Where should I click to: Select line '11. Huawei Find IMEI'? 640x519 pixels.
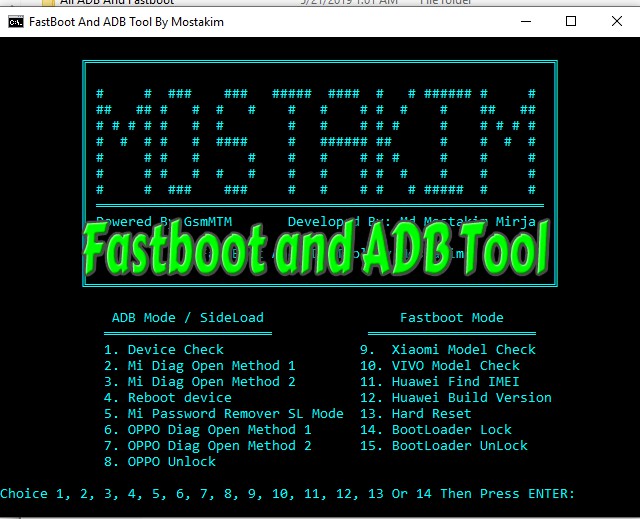click(440, 382)
